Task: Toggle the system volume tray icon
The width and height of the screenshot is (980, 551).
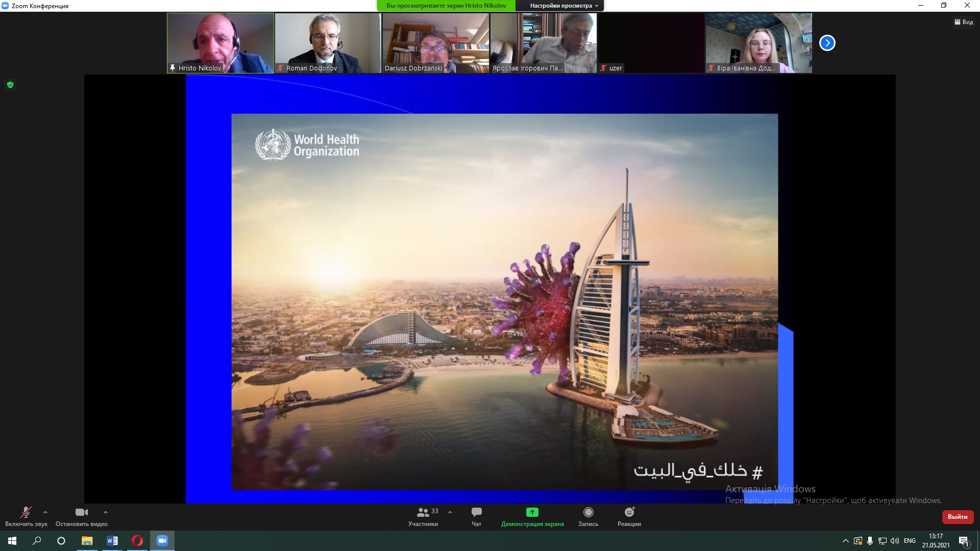Action: pos(894,541)
